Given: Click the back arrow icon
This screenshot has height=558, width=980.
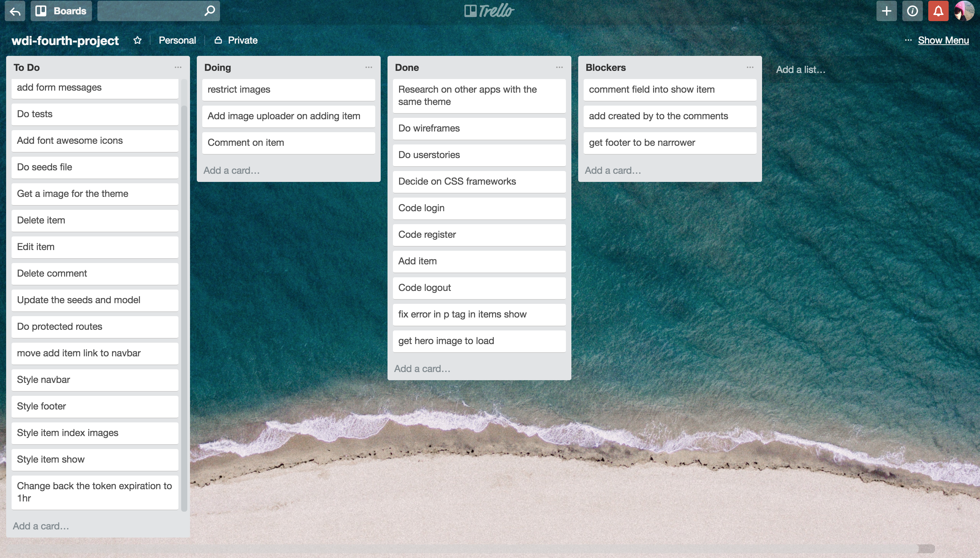Looking at the screenshot, I should coord(15,11).
